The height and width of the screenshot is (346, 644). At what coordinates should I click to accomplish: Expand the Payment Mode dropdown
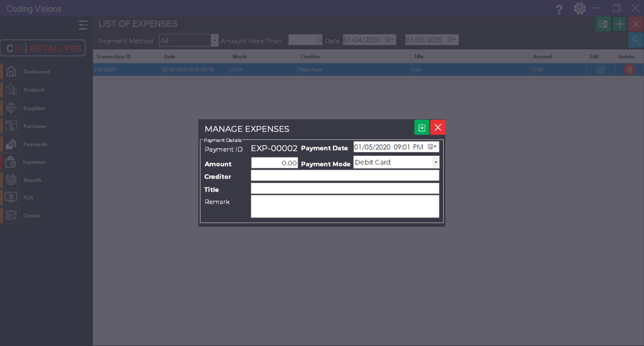[436, 162]
